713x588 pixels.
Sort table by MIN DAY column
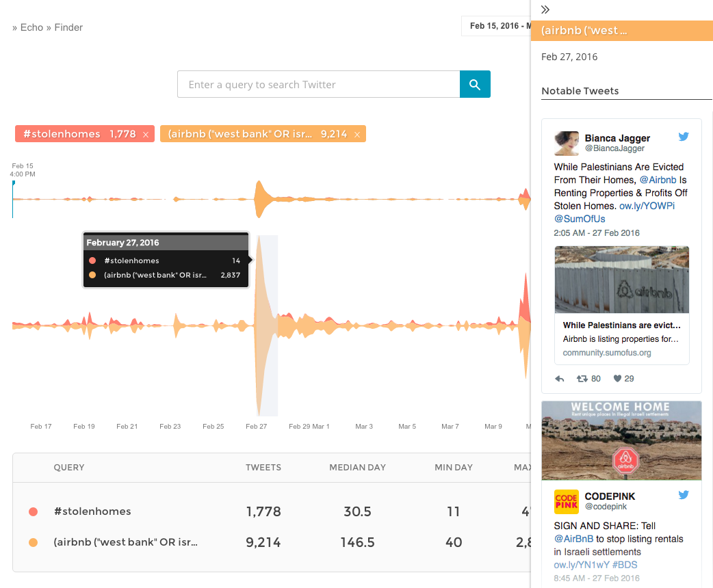tap(454, 468)
